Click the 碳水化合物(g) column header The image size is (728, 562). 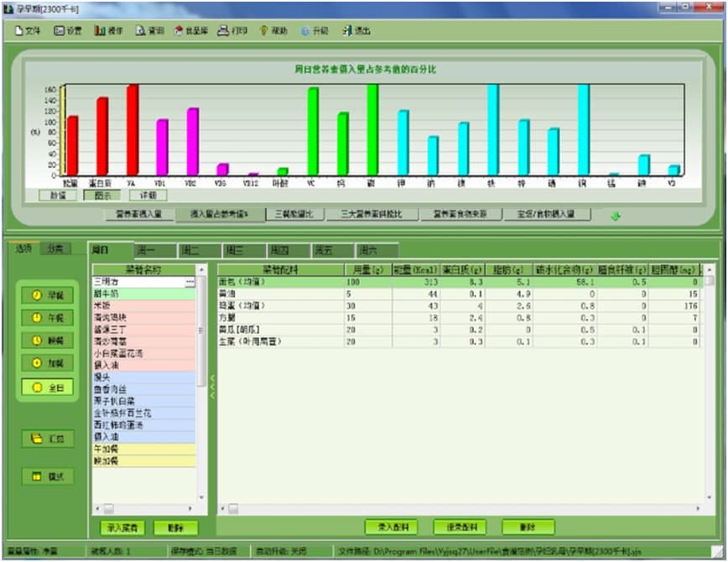[565, 270]
